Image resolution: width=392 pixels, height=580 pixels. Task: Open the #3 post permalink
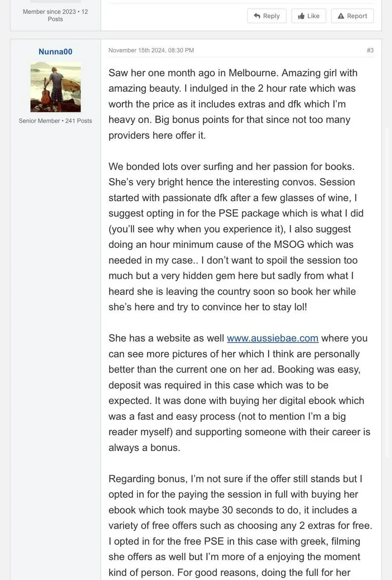(370, 50)
